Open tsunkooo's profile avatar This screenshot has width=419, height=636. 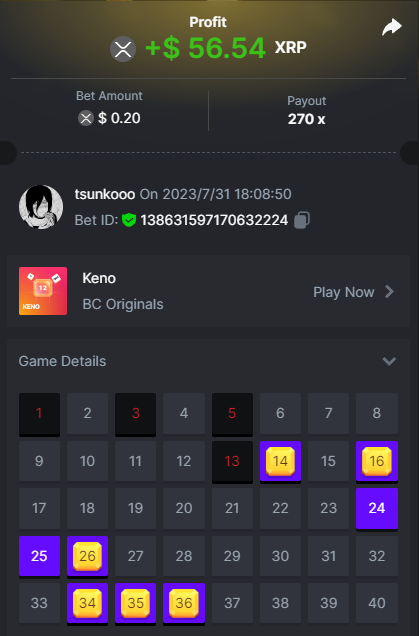(41, 207)
